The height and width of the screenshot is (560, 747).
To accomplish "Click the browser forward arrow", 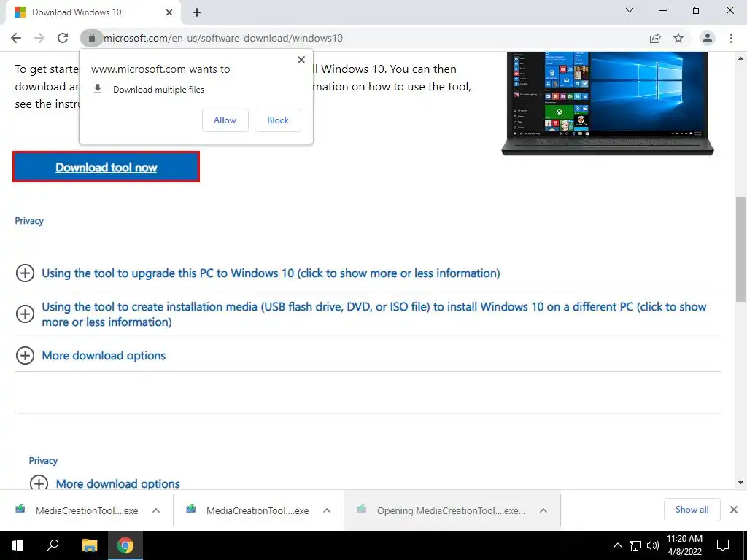I will (39, 38).
